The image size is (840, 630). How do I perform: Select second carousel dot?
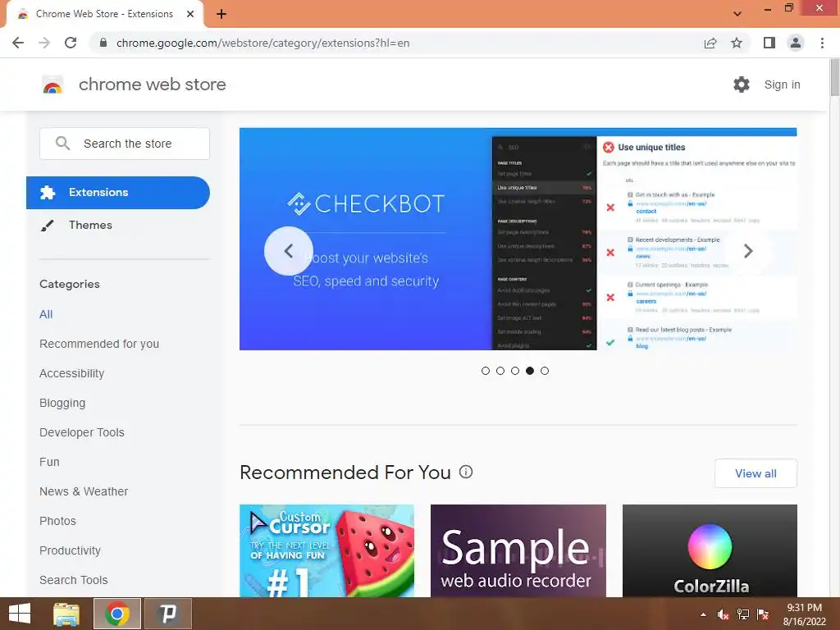tap(500, 371)
